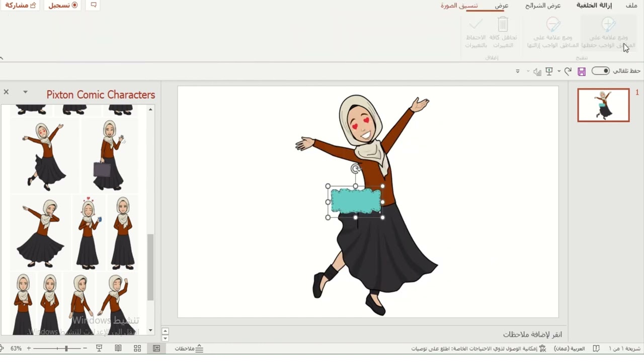Click the Pixton Comic Characters title
644x362 pixels.
click(x=101, y=95)
